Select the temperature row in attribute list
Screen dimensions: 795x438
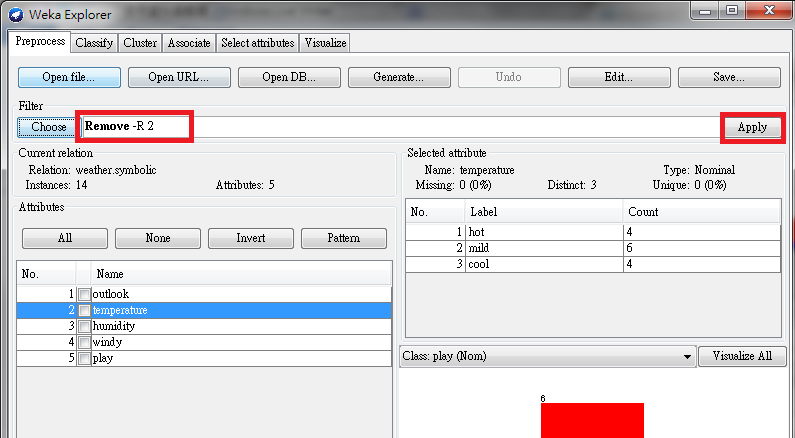[204, 310]
